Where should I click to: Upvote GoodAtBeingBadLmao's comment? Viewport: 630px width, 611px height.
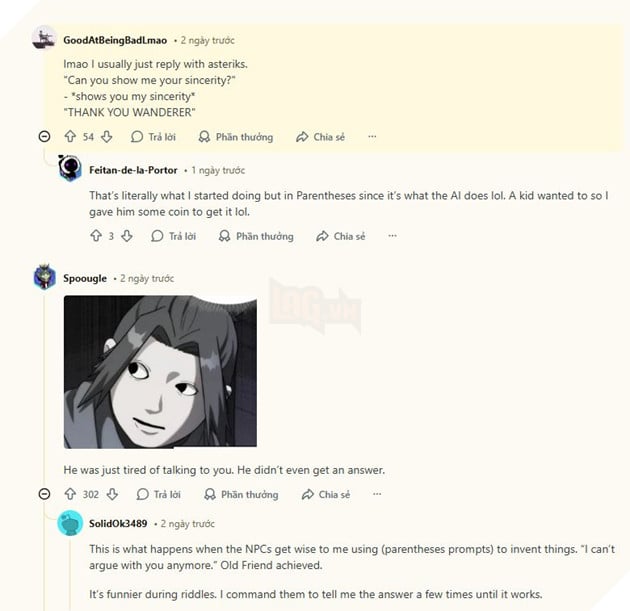(70, 137)
